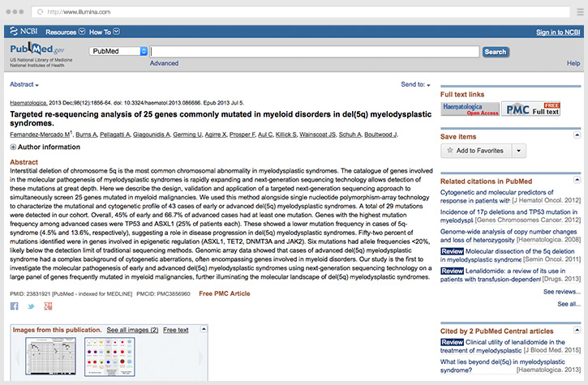Share article on Facebook
588x385 pixels.
14,306
